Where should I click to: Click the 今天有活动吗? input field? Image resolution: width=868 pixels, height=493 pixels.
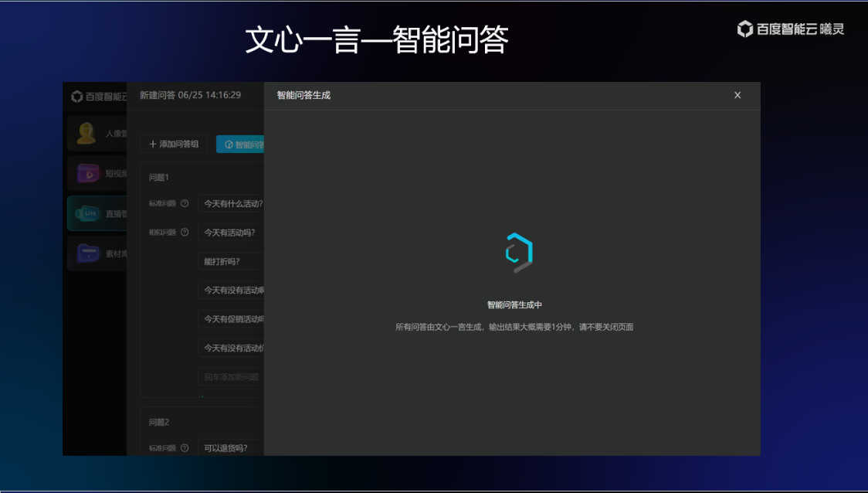tap(231, 233)
